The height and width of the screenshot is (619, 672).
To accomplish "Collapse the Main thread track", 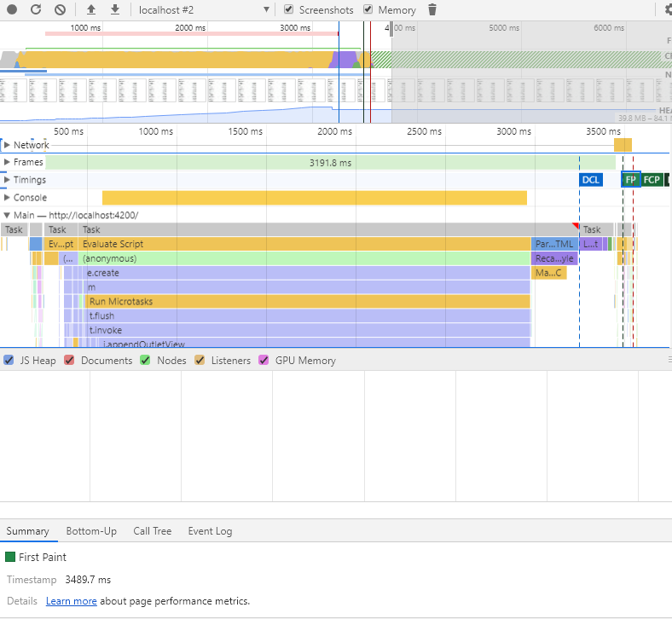I will tap(7, 215).
